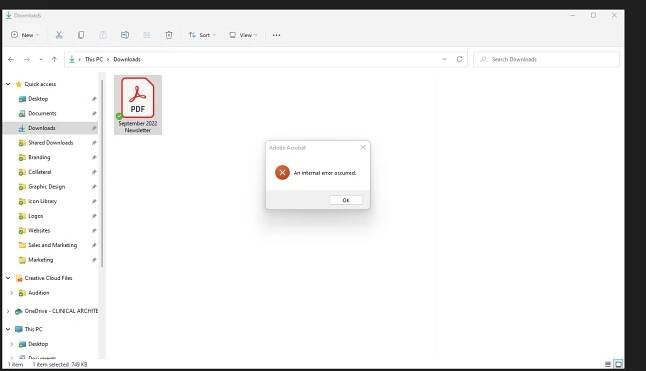
Task: Open the Branding folder
Action: pyautogui.click(x=39, y=157)
